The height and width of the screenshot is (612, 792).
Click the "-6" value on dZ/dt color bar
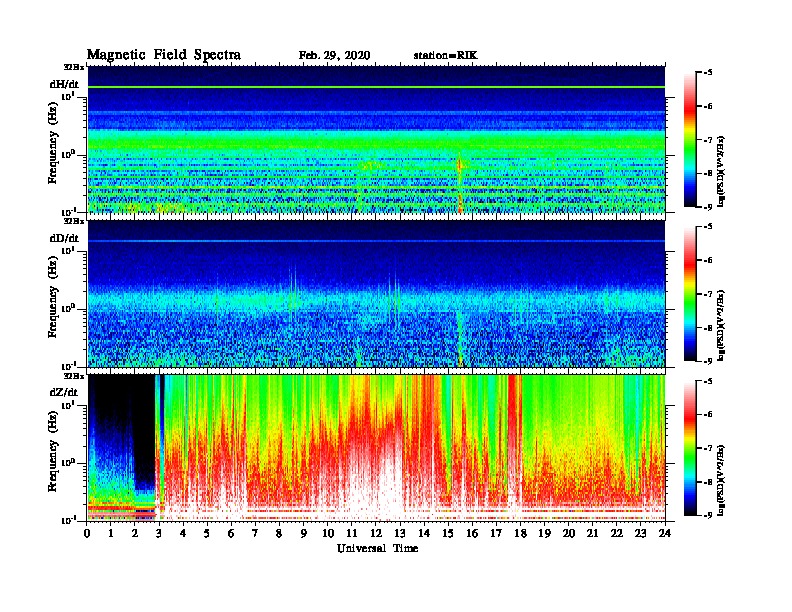(x=708, y=414)
